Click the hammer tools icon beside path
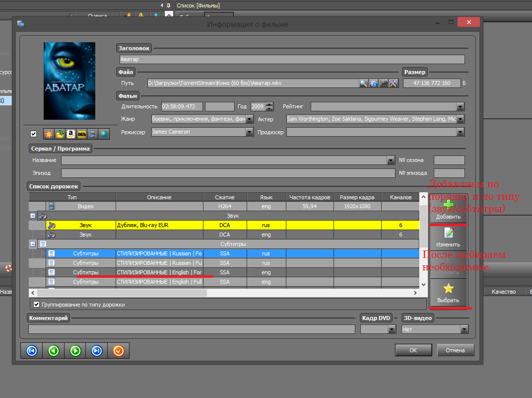 (x=394, y=83)
